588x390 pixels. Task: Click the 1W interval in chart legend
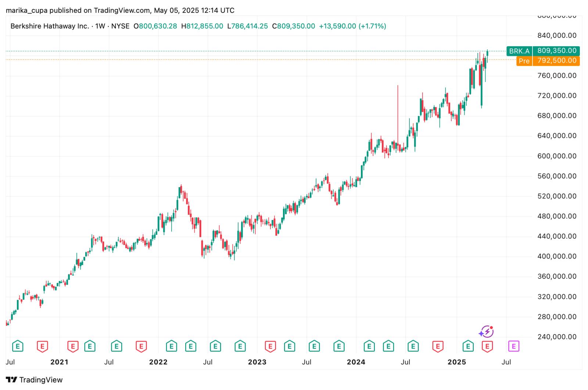click(100, 26)
